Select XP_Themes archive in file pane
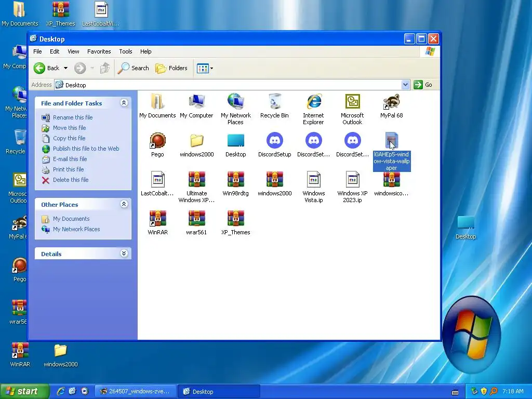This screenshot has height=399, width=532. click(235, 219)
